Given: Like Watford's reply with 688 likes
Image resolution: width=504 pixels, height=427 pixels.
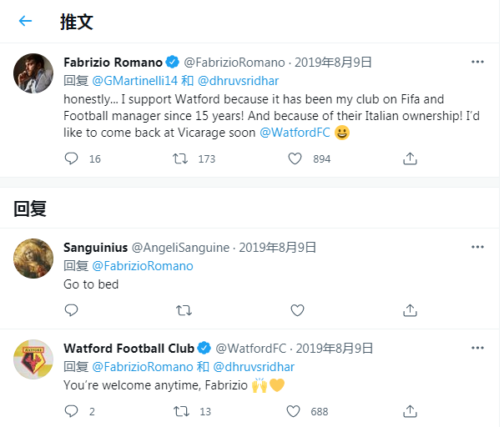Looking at the screenshot, I should pyautogui.click(x=295, y=411).
